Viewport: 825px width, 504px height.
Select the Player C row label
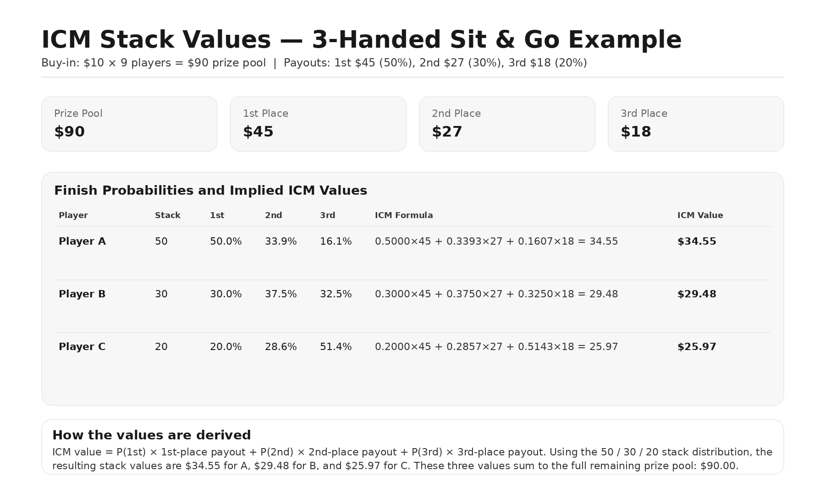coord(82,347)
